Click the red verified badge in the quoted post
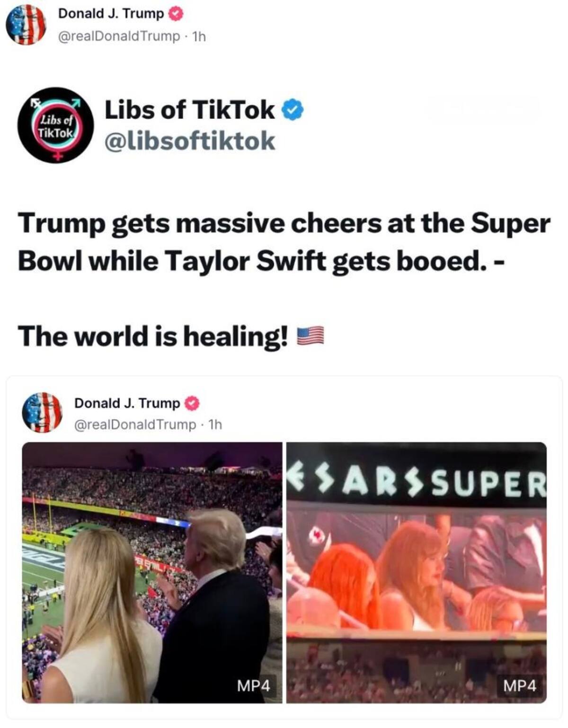568x728 pixels. 192,404
